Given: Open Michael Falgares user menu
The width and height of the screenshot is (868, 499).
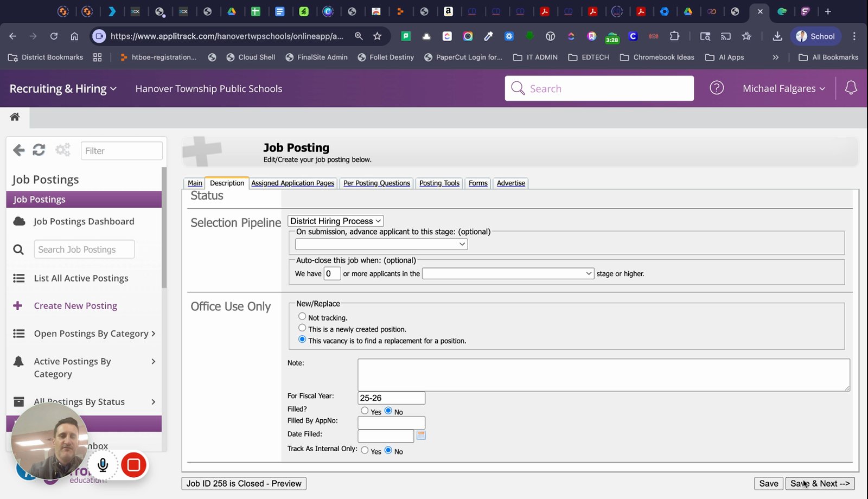Looking at the screenshot, I should pyautogui.click(x=784, y=88).
